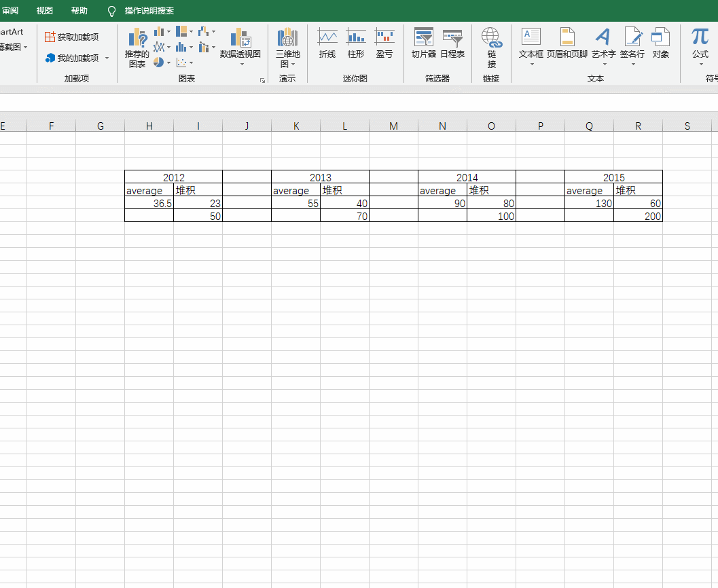
Task: Insert a 柱形 (column) sparkline
Action: (355, 42)
